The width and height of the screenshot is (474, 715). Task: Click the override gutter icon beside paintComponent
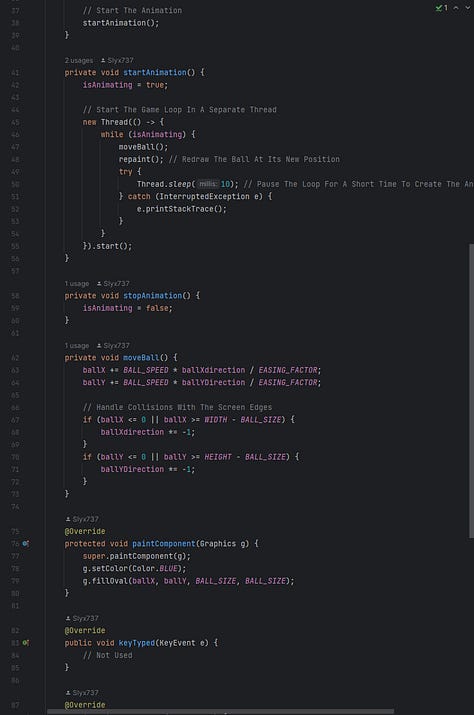[26, 544]
